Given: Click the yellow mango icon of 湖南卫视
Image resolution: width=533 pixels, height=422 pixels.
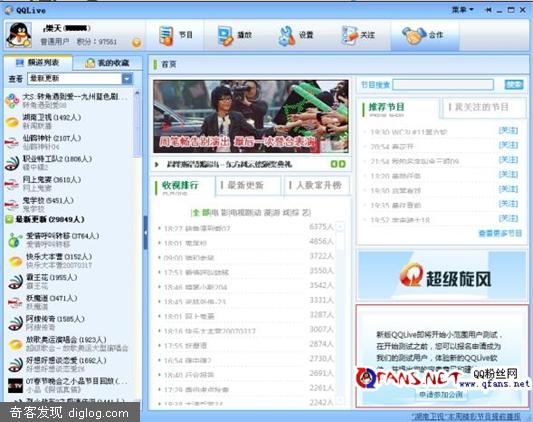Looking at the screenshot, I should tap(12, 122).
